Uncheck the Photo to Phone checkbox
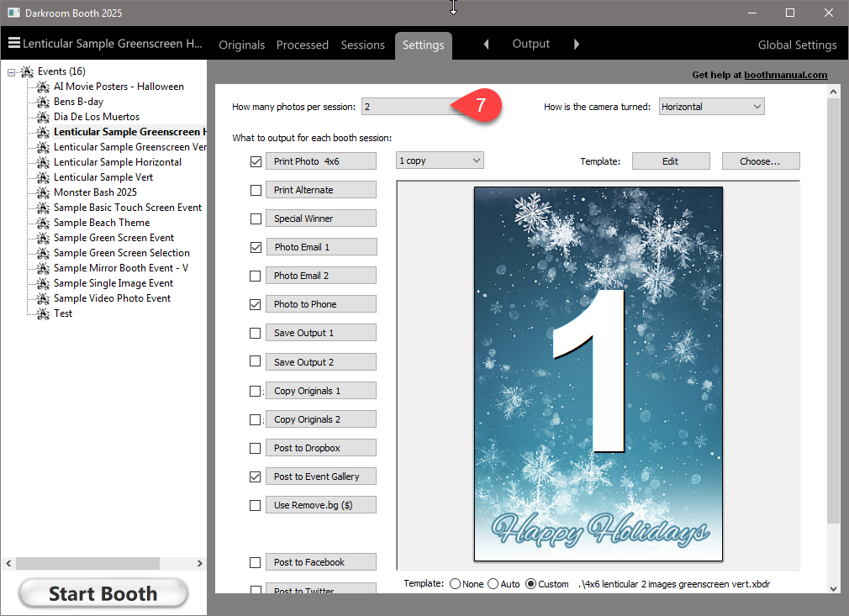 pyautogui.click(x=256, y=304)
